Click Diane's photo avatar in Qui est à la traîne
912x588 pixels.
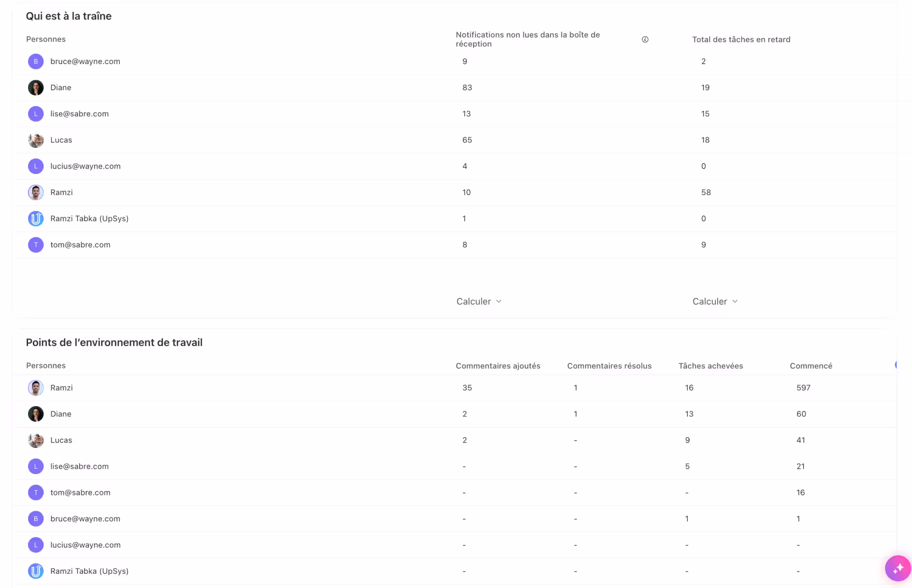[36, 88]
